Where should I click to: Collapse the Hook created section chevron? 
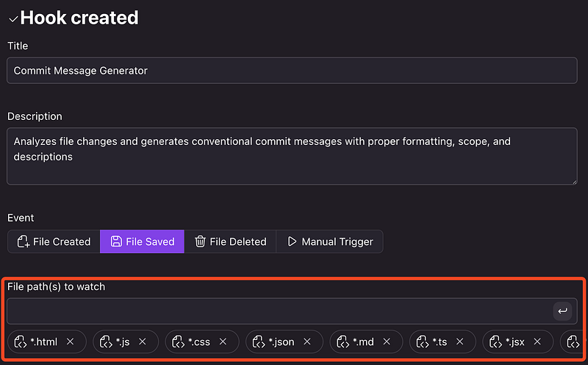tap(13, 18)
